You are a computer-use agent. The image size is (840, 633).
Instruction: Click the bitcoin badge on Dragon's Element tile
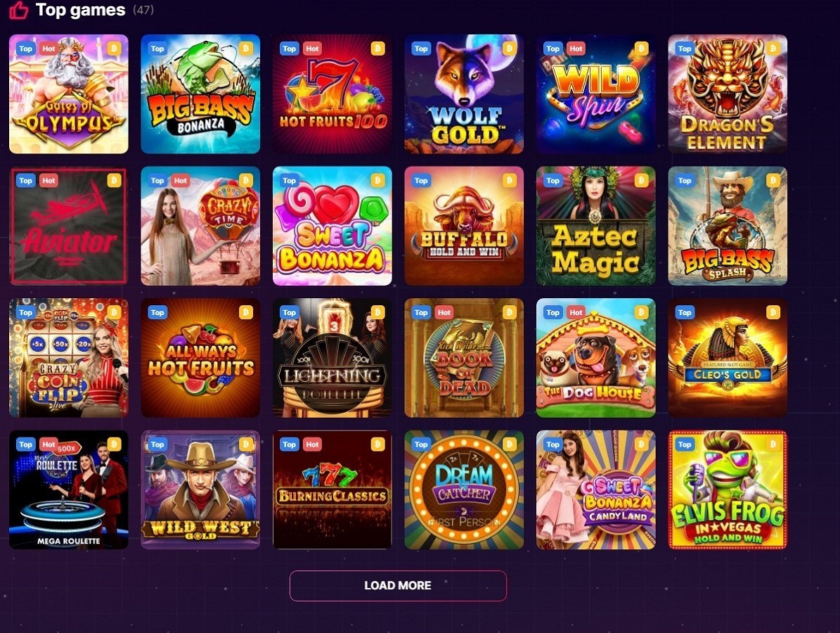click(773, 49)
